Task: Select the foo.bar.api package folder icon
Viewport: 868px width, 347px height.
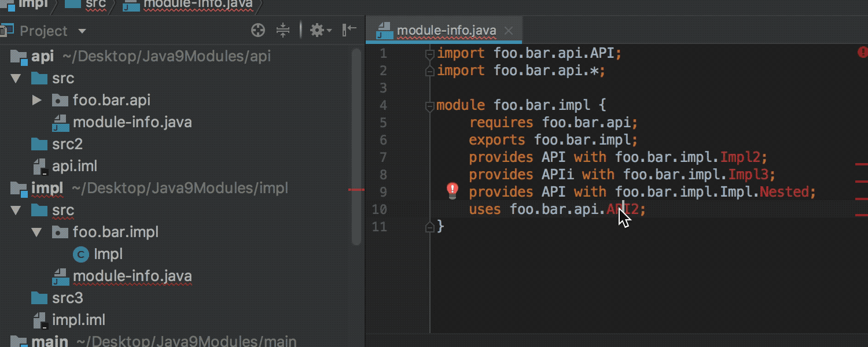Action: pyautogui.click(x=60, y=100)
